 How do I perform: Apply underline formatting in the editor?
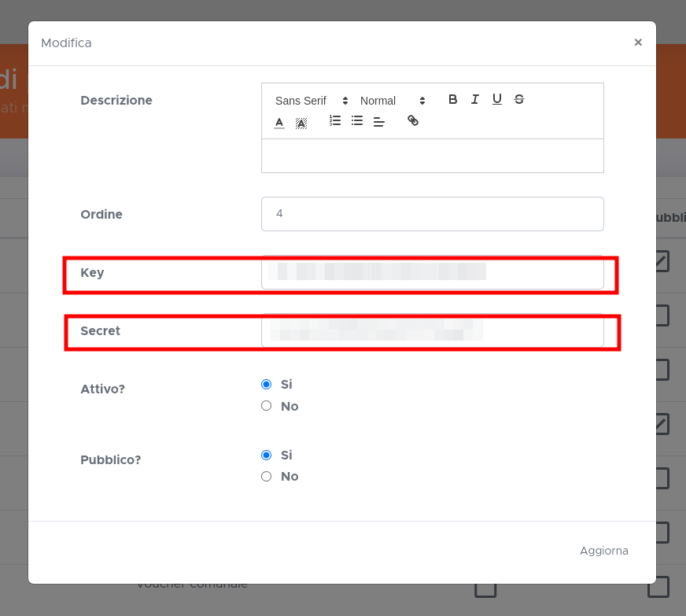click(497, 99)
